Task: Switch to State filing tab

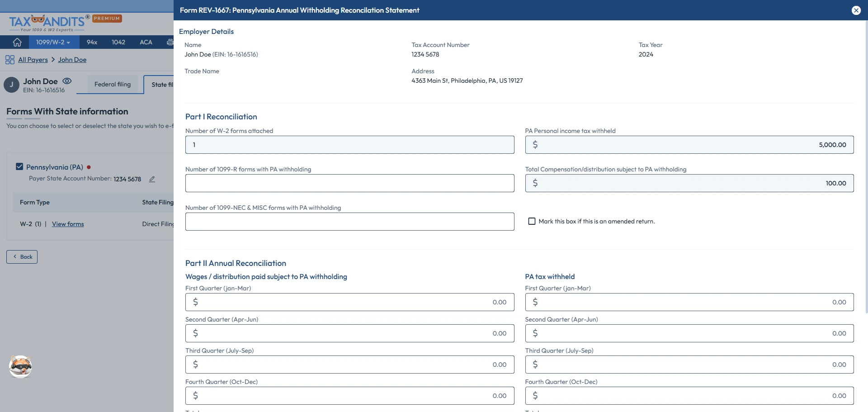Action: tap(159, 85)
